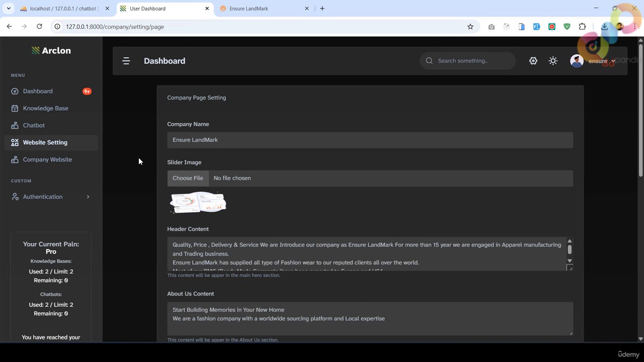Click inside the About Us Content textarea
644x362 pixels.
370,319
